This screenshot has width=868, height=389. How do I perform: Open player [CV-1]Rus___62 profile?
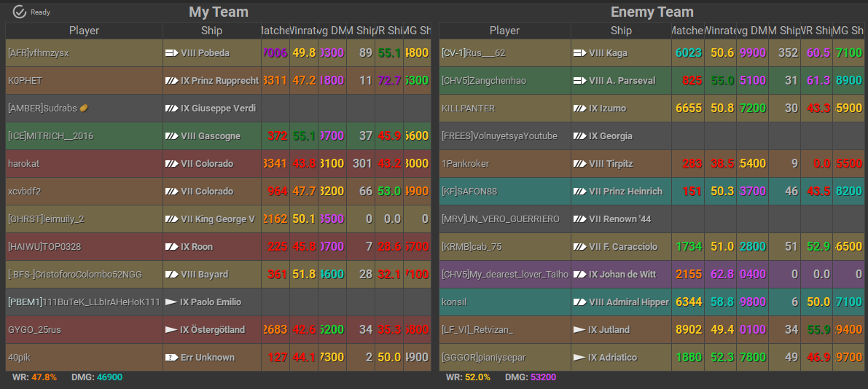(x=473, y=53)
